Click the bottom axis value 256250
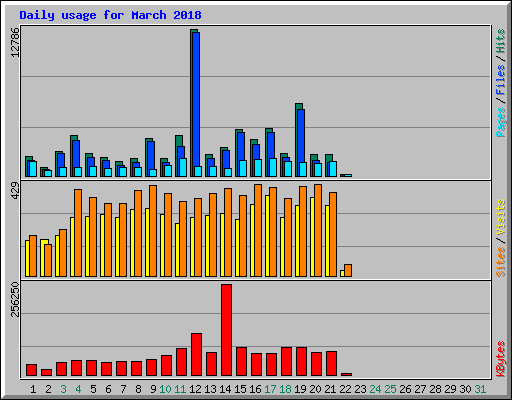512x400 pixels. coord(15,299)
